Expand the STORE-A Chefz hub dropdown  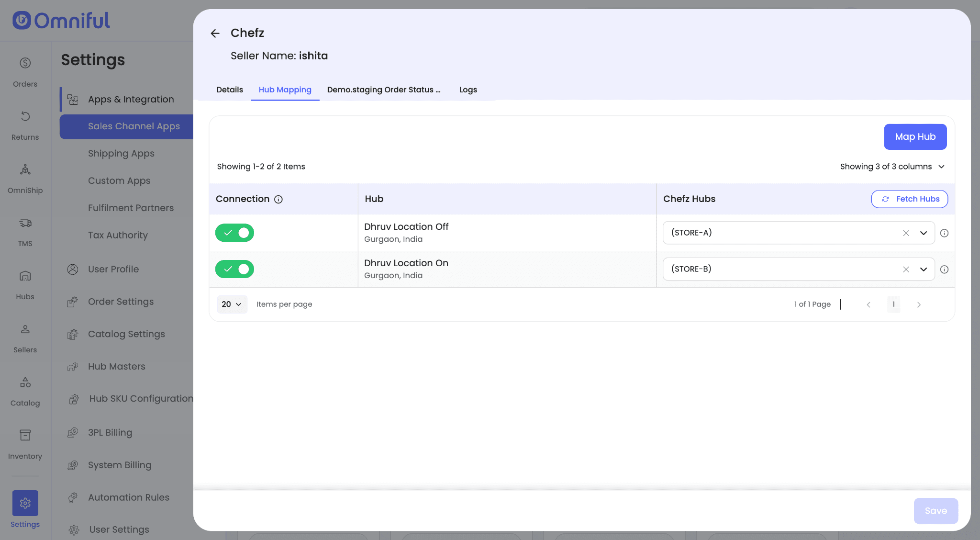pyautogui.click(x=924, y=233)
